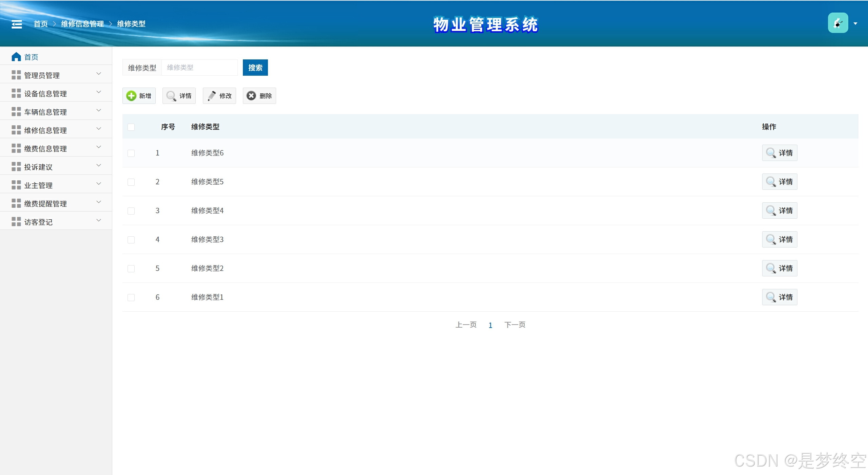
Task: Toggle the select-all header checkbox
Action: (x=131, y=127)
